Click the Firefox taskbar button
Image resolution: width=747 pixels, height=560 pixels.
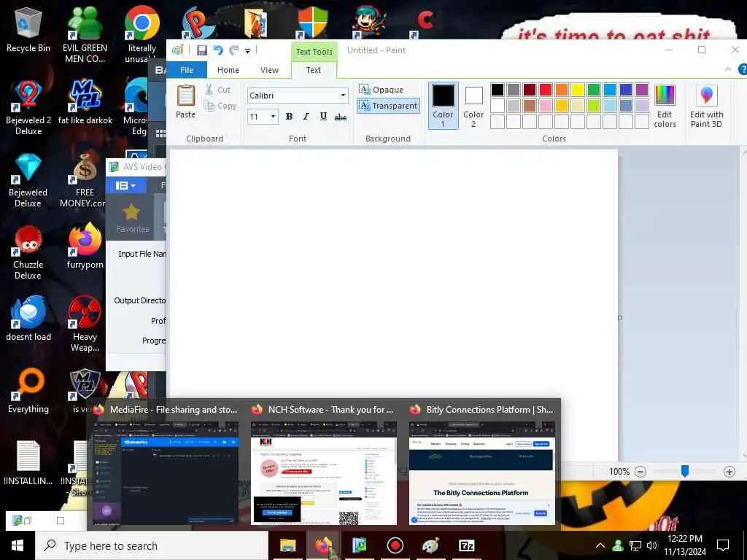tap(323, 545)
